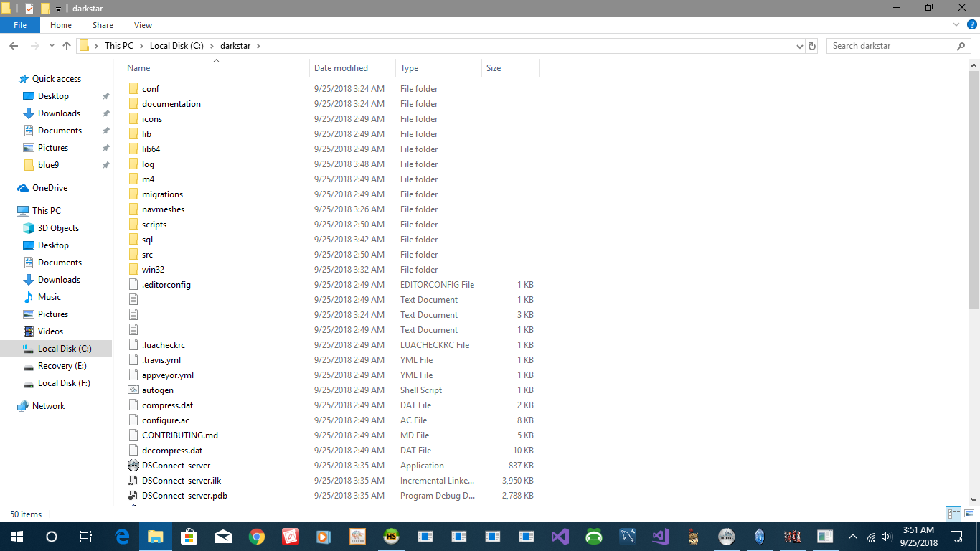This screenshot has width=980, height=551.
Task: Open Visual Studio from the taskbar
Action: coord(560,537)
